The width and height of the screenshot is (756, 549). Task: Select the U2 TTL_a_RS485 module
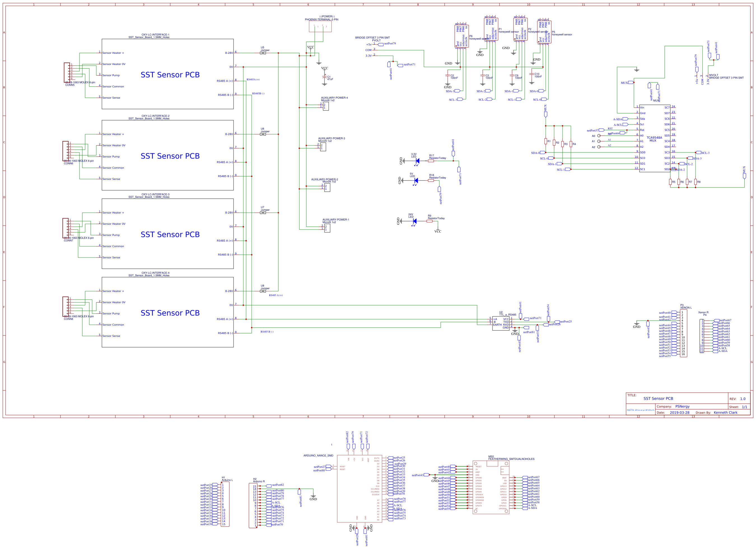click(500, 323)
